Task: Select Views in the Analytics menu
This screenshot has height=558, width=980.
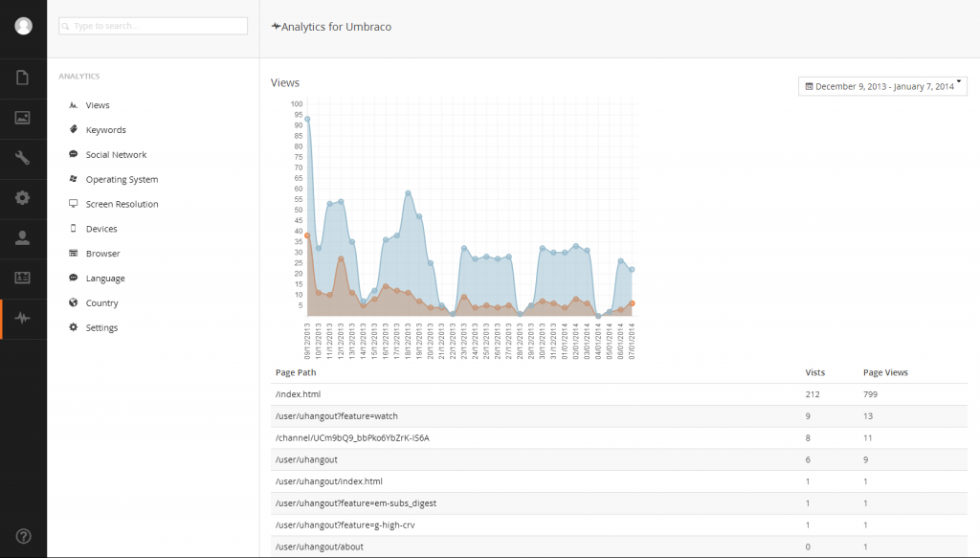Action: (98, 105)
